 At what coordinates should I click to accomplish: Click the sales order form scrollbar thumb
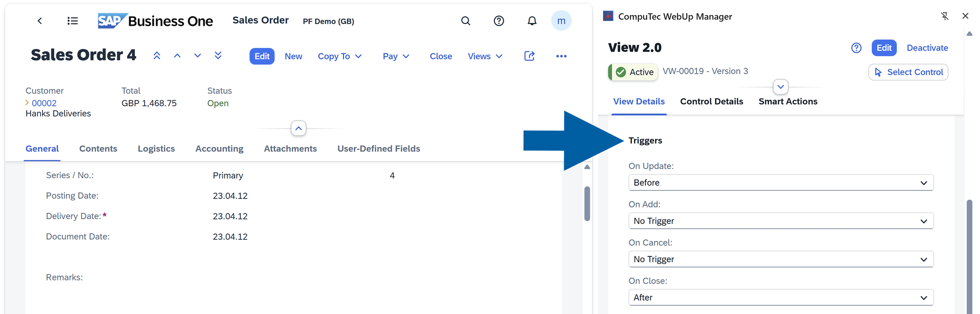point(587,203)
